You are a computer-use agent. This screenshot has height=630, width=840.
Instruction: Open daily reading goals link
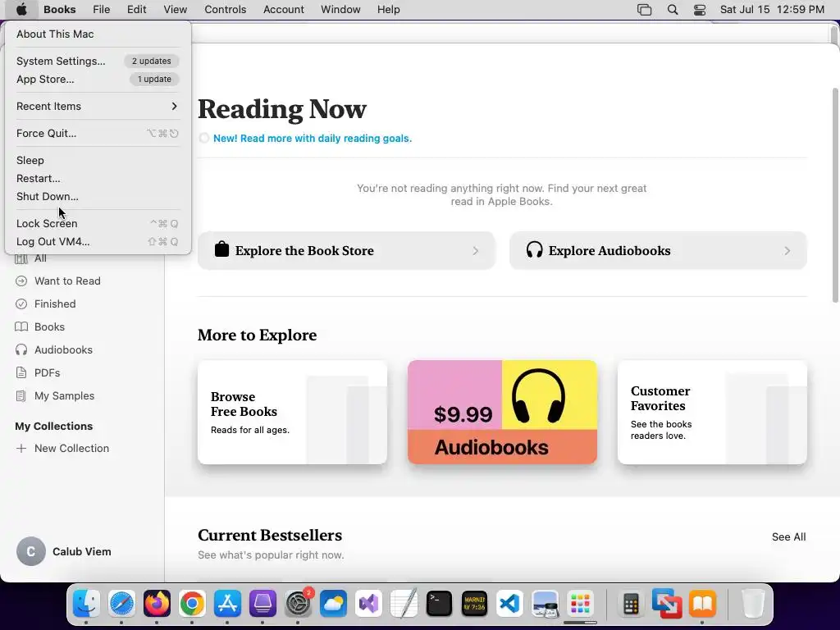tap(313, 138)
